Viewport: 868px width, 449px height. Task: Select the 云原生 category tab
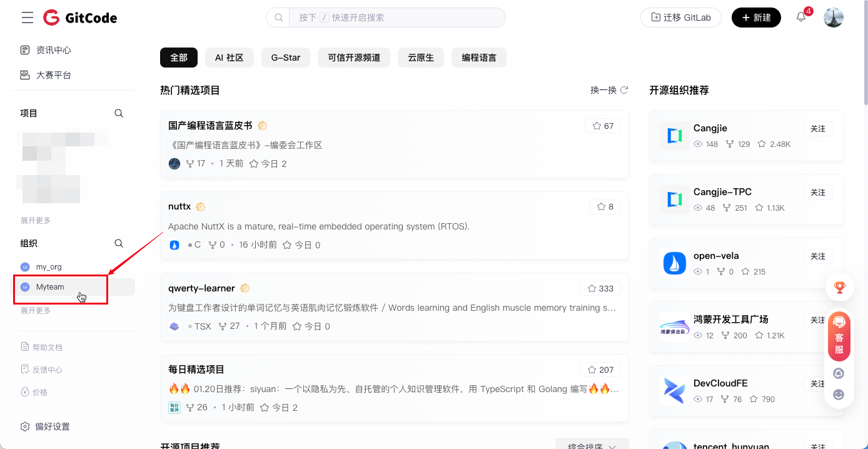point(421,58)
